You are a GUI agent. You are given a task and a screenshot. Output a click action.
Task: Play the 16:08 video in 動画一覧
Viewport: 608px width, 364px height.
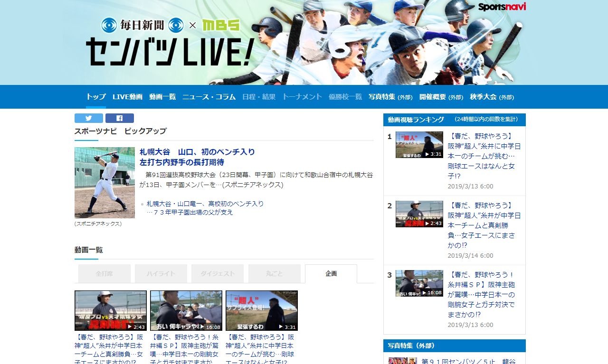(x=186, y=311)
